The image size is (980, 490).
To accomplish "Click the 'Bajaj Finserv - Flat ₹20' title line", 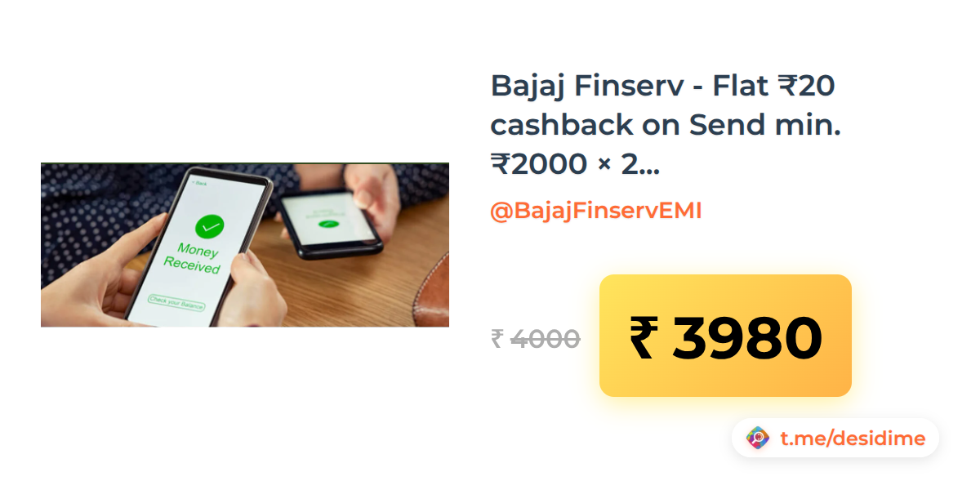I will pyautogui.click(x=662, y=84).
